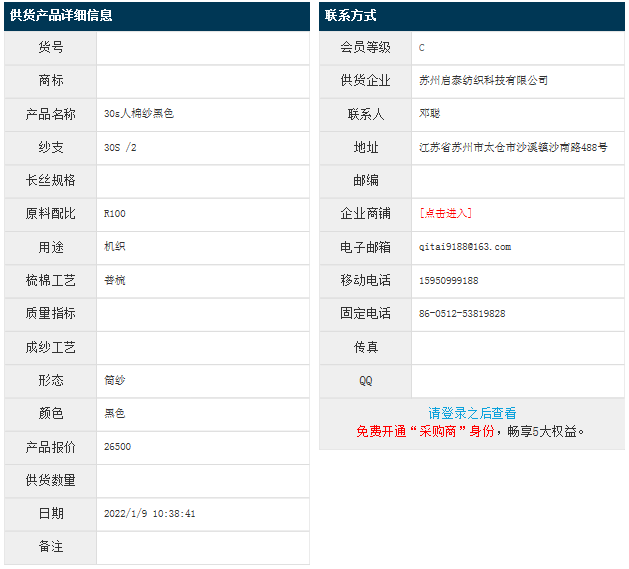Click the yarn count value 30S /2

(x=120, y=147)
